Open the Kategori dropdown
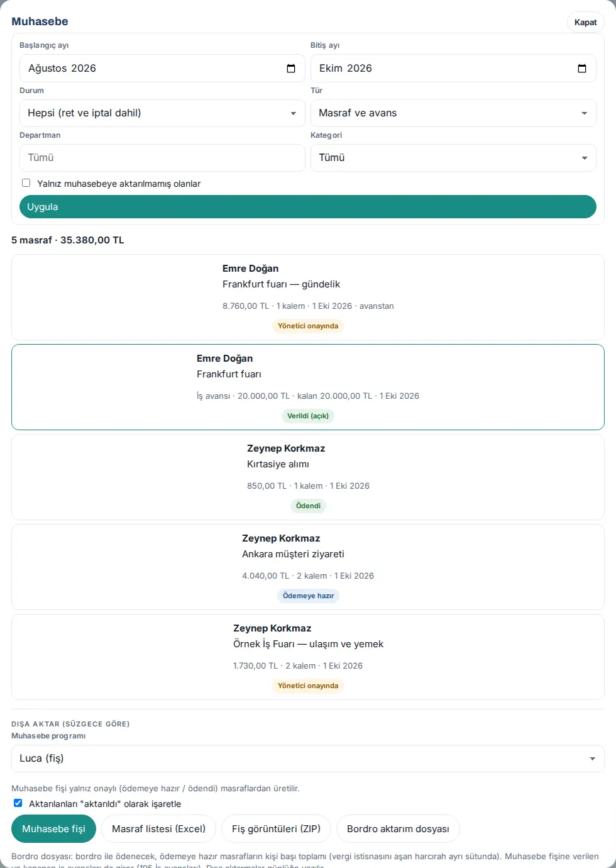The height and width of the screenshot is (868, 616). coord(453,158)
